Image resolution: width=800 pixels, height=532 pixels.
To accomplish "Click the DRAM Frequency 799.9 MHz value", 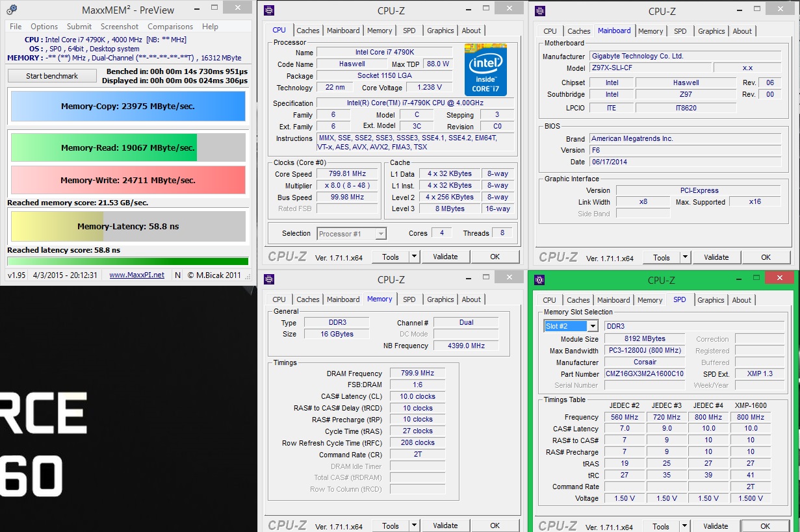I will click(x=417, y=374).
